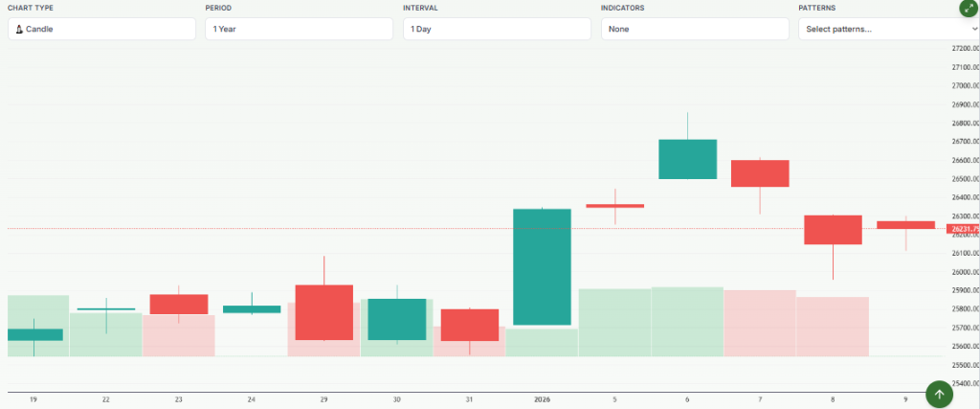This screenshot has width=980, height=409.
Task: Click the 26500.00 price axis label
Action: pos(966,179)
